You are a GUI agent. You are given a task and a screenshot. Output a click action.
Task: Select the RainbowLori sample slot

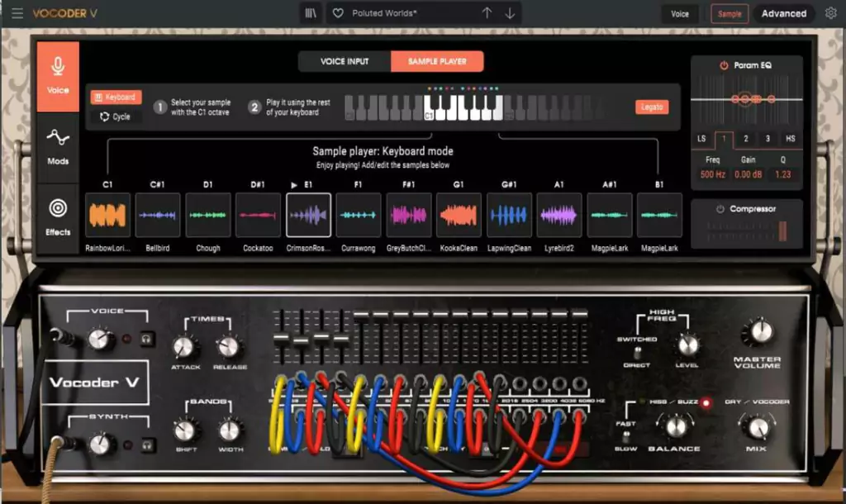[108, 215]
